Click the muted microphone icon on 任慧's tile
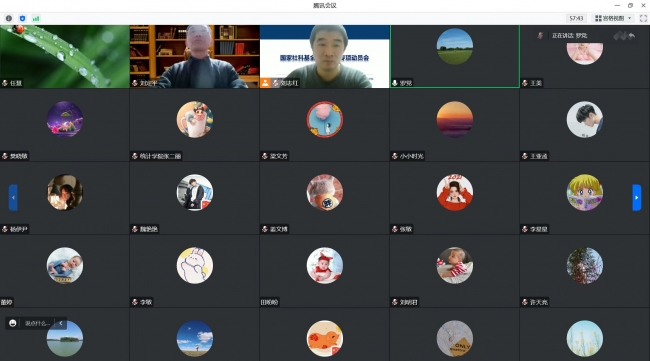650x361 pixels. 5,83
